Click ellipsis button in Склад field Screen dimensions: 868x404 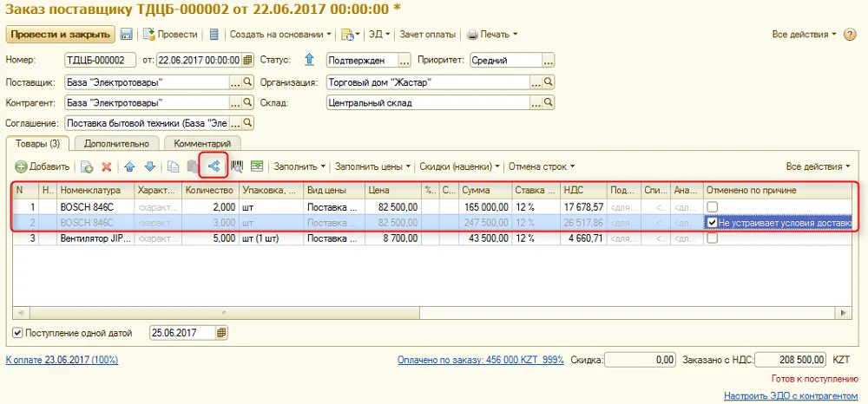coord(536,103)
